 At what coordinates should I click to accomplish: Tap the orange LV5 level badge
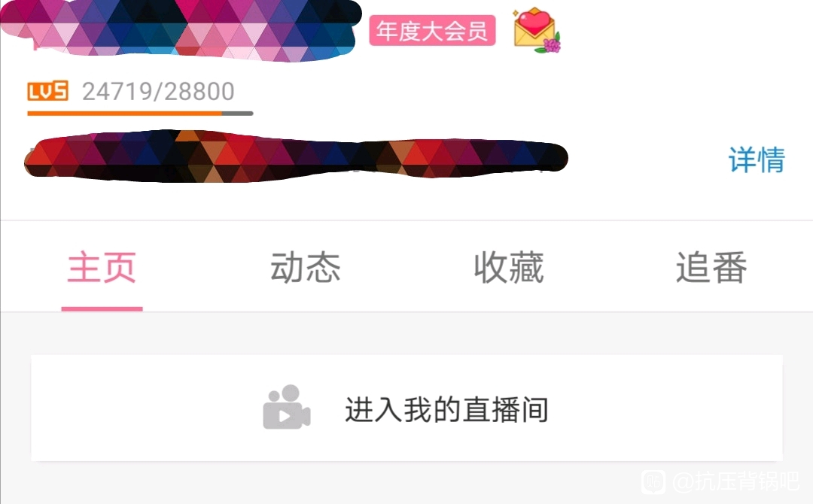[x=47, y=91]
